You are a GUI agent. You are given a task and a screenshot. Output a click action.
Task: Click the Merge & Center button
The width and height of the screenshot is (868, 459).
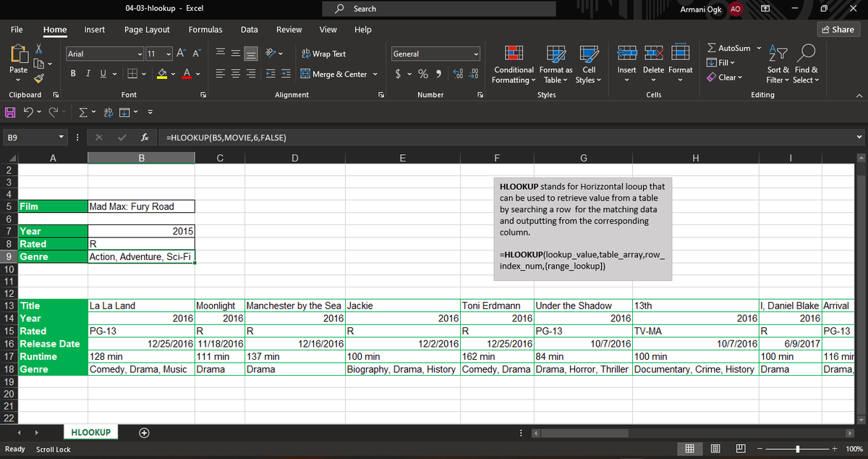click(x=333, y=74)
